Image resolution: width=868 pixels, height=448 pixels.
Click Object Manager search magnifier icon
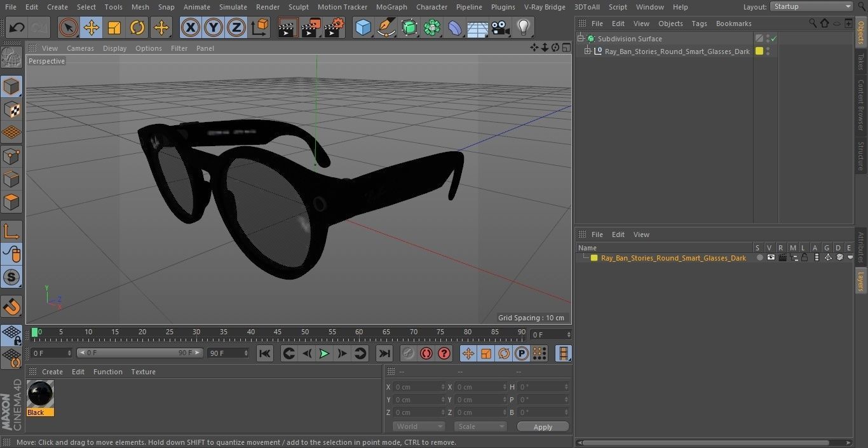pos(813,23)
